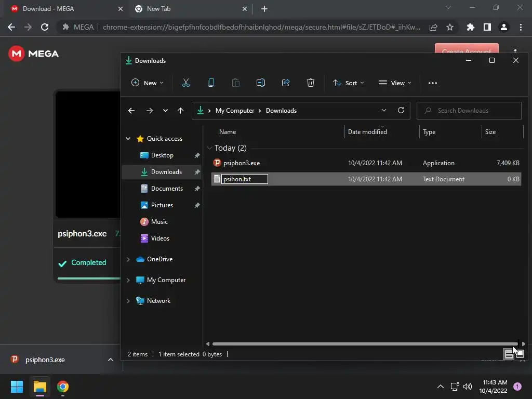The image size is (532, 399).
Task: Expand the Network tree node
Action: (x=128, y=301)
